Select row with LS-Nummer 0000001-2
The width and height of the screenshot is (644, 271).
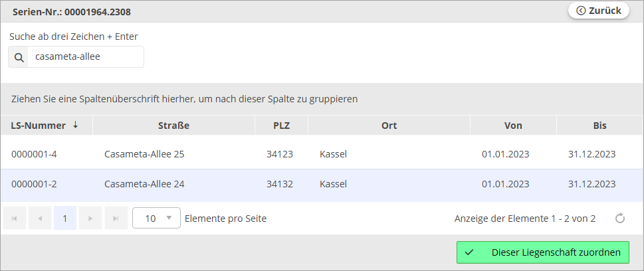[34, 184]
